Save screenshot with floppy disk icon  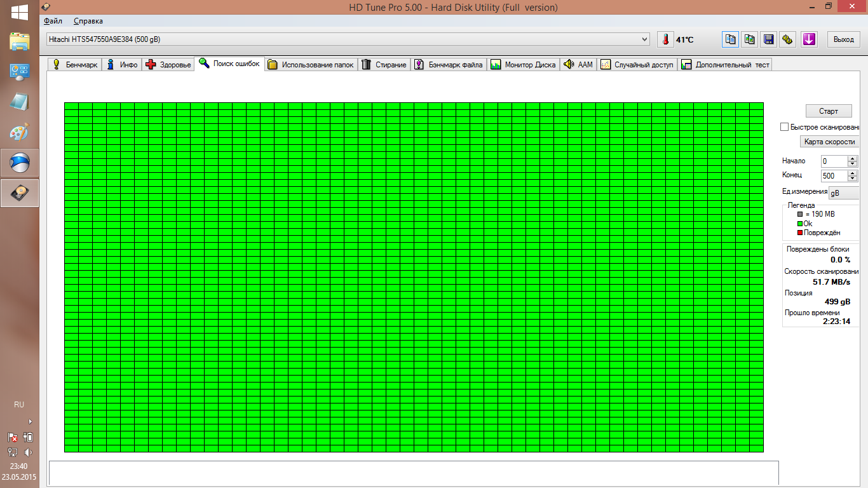(x=769, y=39)
